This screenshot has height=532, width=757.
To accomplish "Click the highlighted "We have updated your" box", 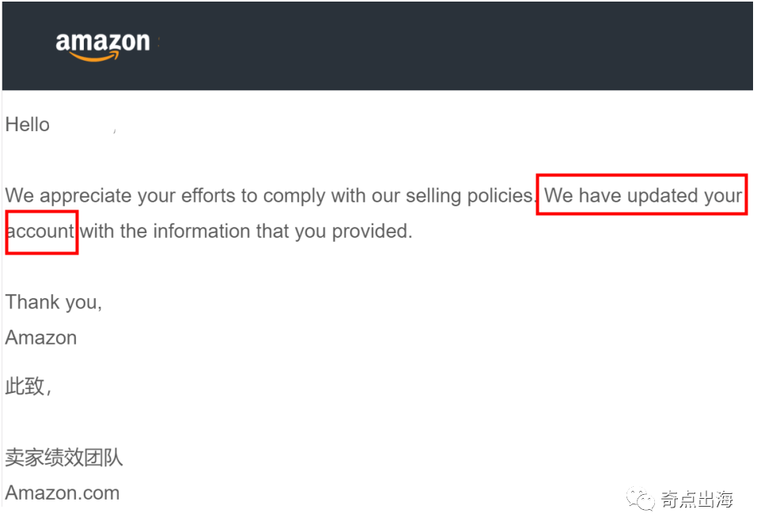I will (x=642, y=194).
